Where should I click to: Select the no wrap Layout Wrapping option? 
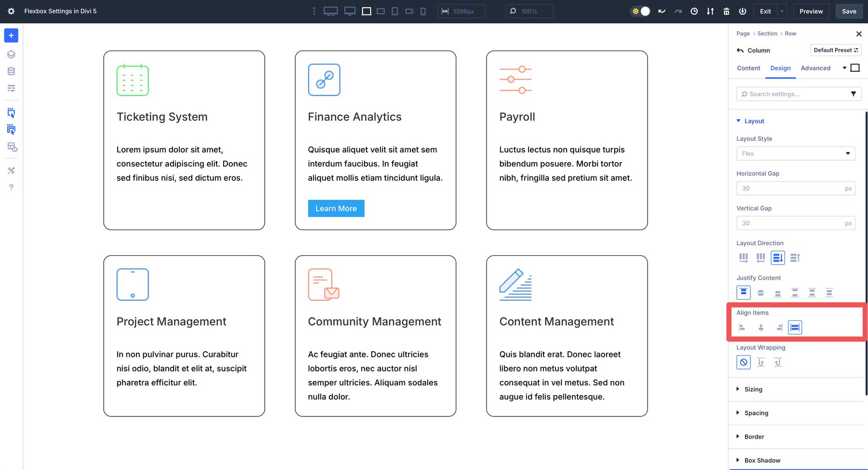coord(744,362)
